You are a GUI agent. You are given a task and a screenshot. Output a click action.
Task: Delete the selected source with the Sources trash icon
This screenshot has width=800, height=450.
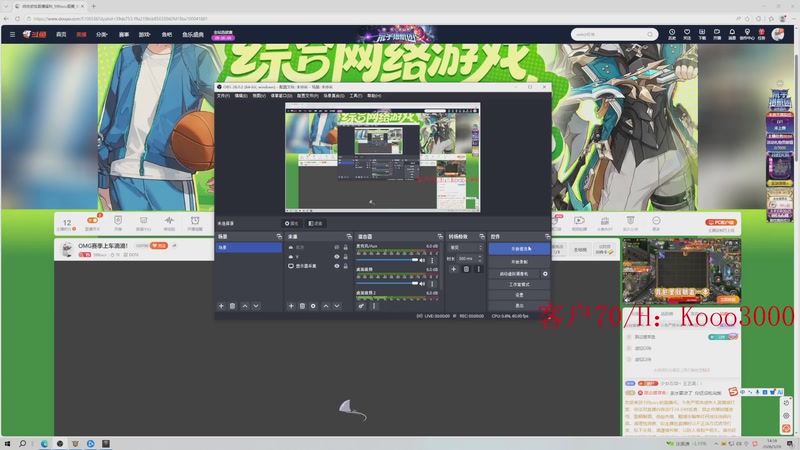(302, 306)
